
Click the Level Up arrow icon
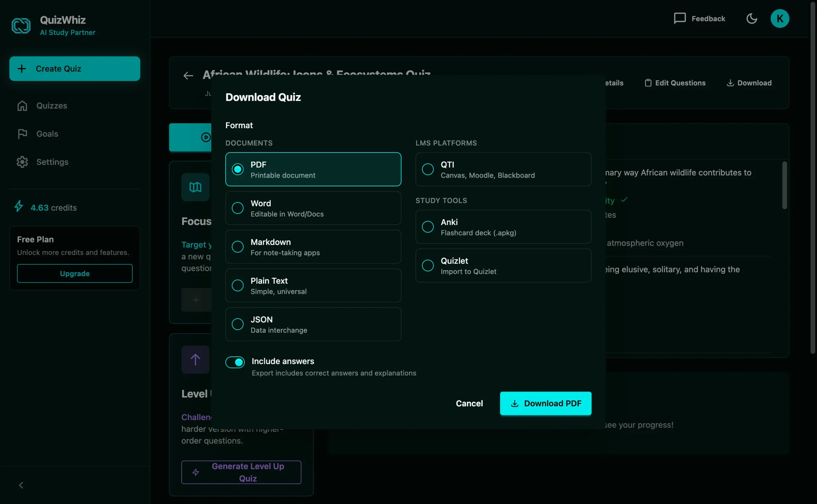195,360
